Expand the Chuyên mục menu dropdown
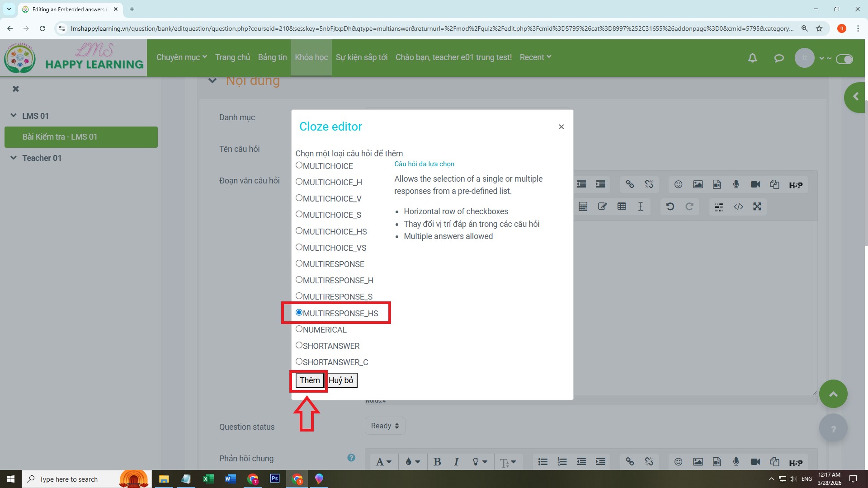The height and width of the screenshot is (488, 868). click(x=181, y=57)
